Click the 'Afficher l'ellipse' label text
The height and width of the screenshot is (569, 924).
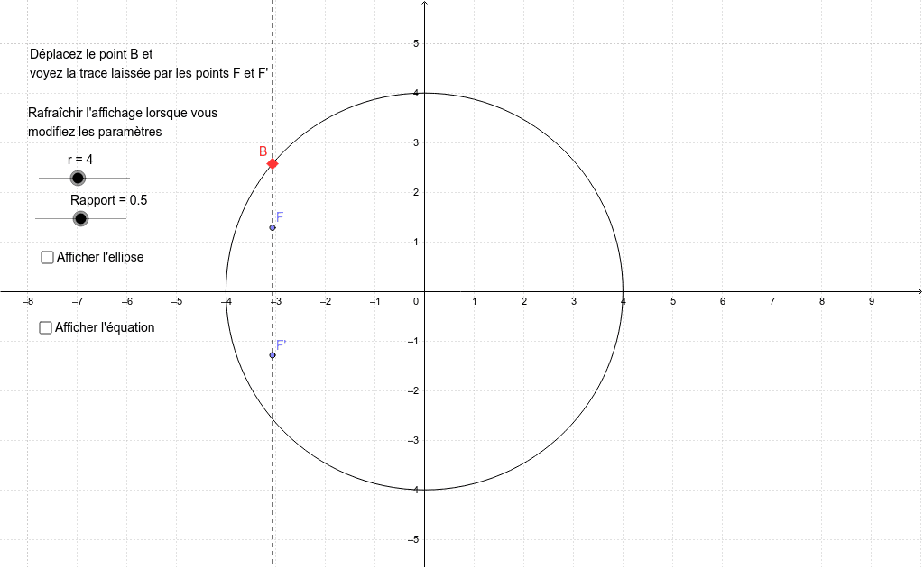[100, 257]
